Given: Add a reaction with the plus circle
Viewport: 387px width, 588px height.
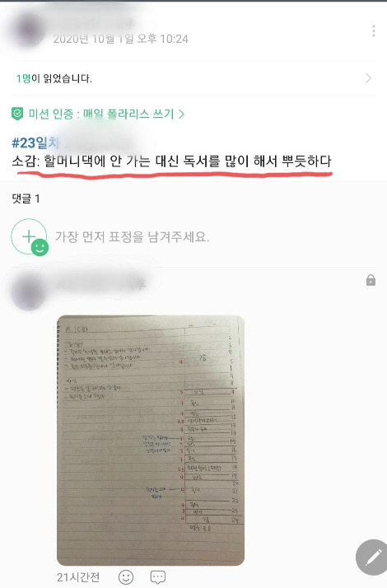Looking at the screenshot, I should pyautogui.click(x=29, y=236).
